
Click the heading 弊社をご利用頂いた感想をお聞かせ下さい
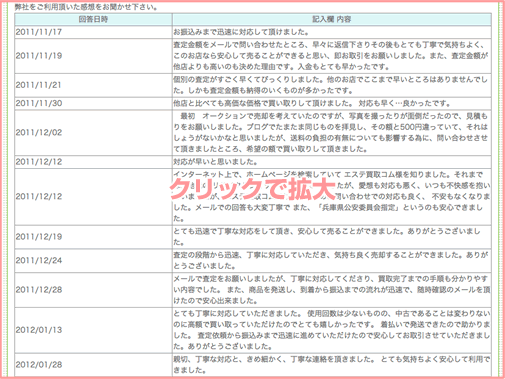86,7
